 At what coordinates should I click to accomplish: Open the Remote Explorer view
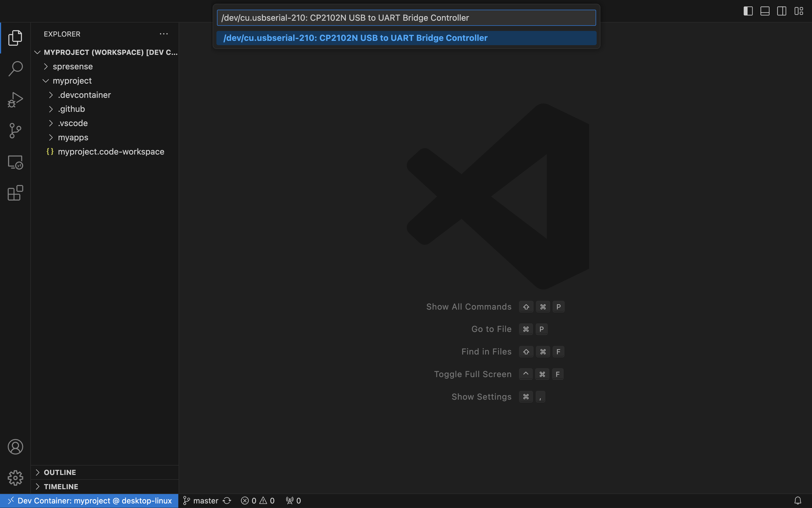tap(15, 162)
